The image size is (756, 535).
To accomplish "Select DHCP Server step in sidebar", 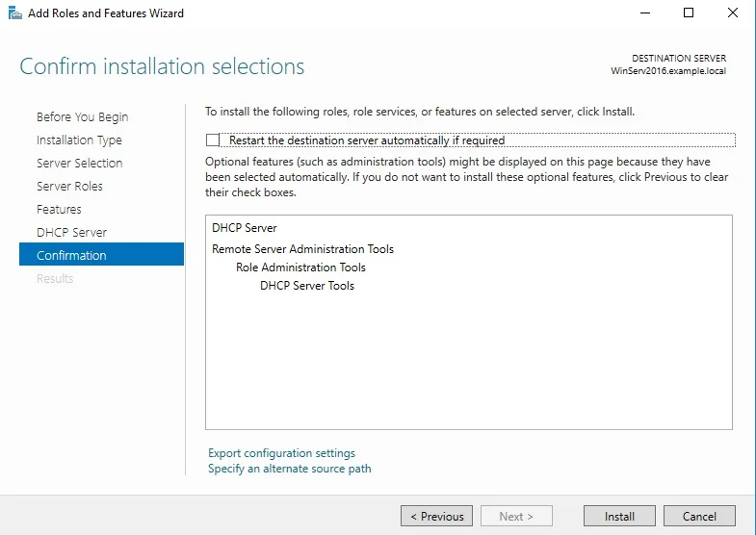I will (x=71, y=233).
